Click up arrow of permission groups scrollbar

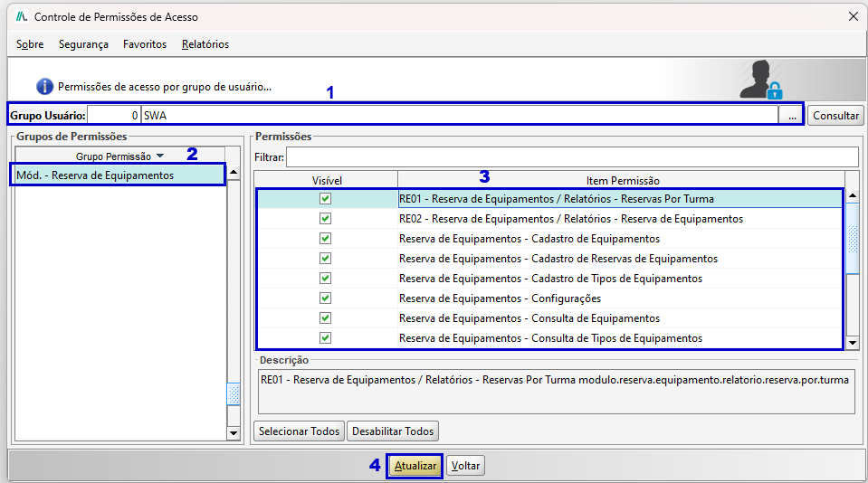click(234, 173)
